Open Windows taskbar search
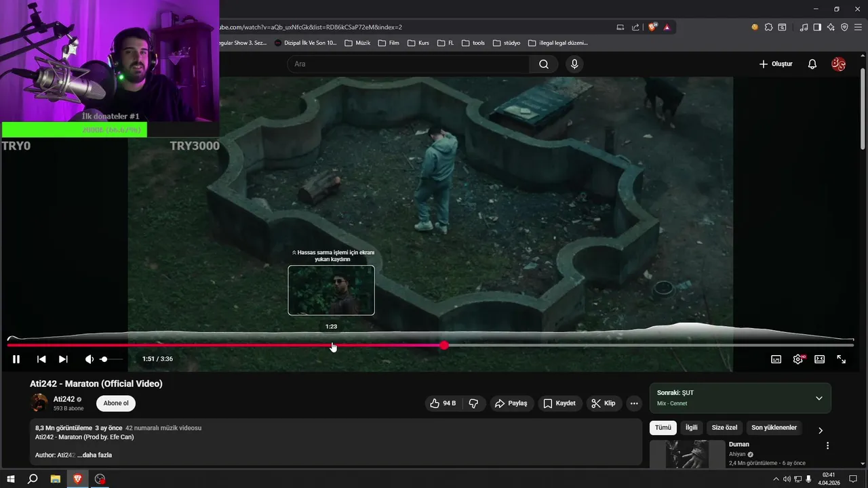Viewport: 868px width, 488px height. point(33,479)
